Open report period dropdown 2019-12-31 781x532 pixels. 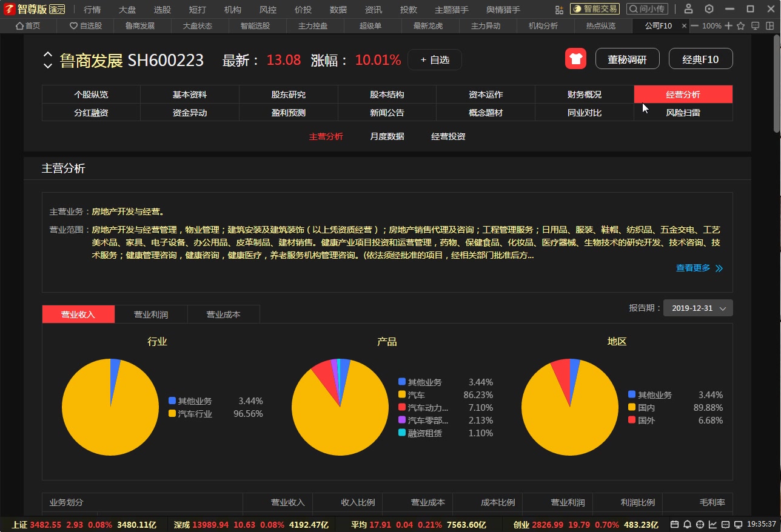[698, 308]
